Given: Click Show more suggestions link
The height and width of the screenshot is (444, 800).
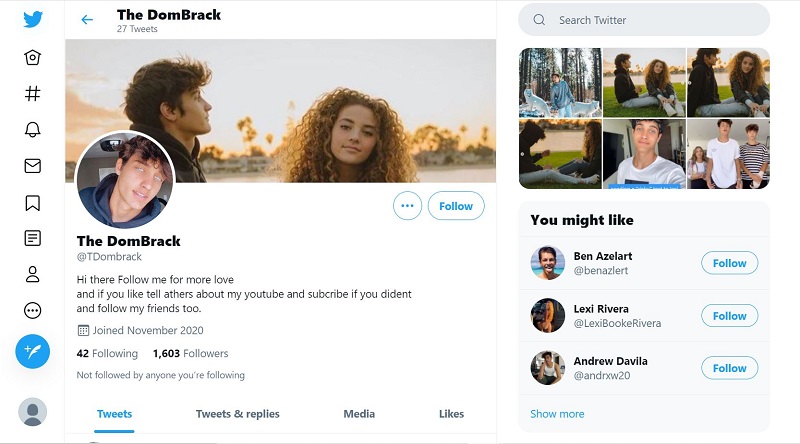Looking at the screenshot, I should 557,414.
